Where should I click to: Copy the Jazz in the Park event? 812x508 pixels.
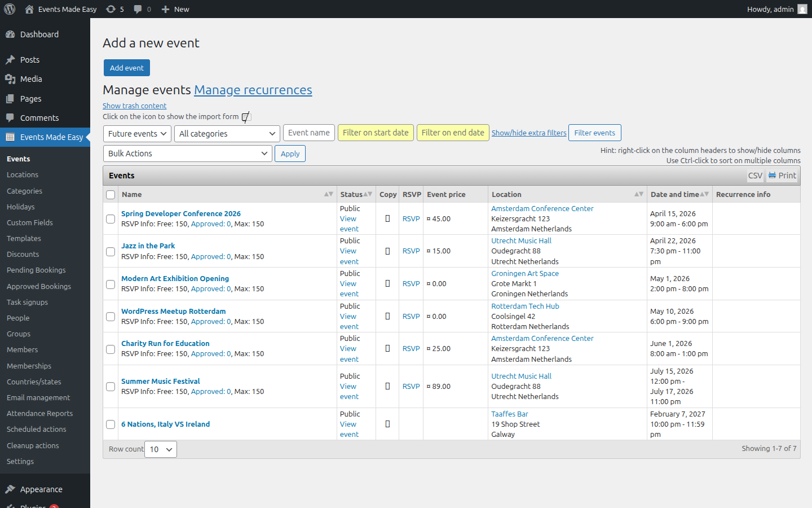click(387, 251)
